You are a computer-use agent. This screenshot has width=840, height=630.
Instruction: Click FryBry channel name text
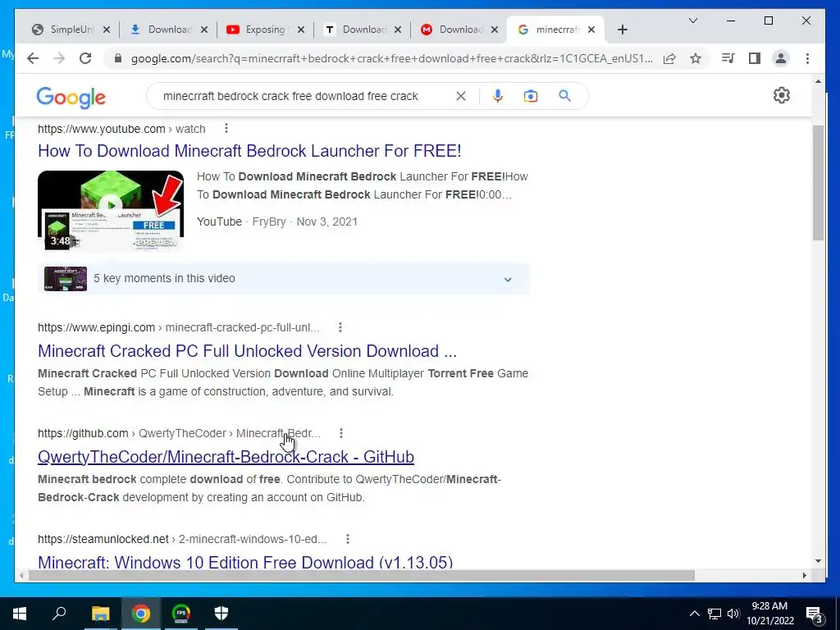269,221
